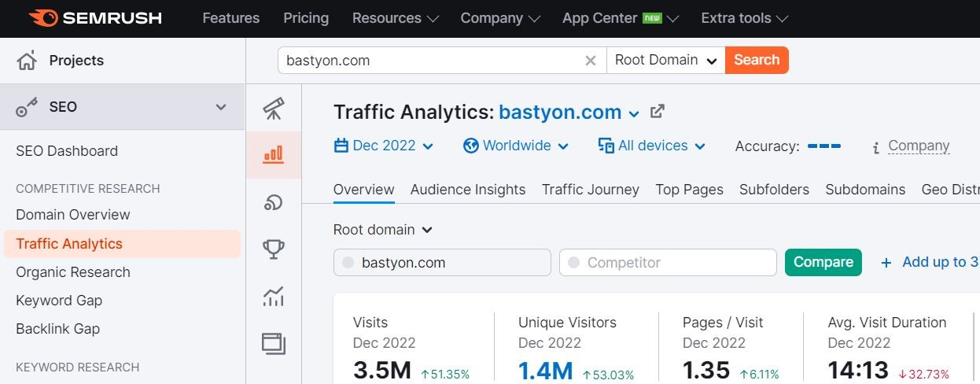
Task: Click the Unique Visitors 1.4M value
Action: point(545,371)
